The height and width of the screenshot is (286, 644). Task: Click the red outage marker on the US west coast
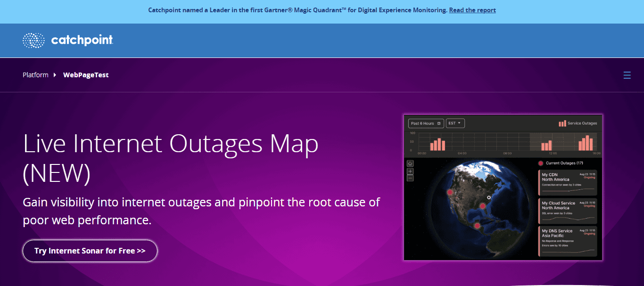pyautogui.click(x=450, y=192)
